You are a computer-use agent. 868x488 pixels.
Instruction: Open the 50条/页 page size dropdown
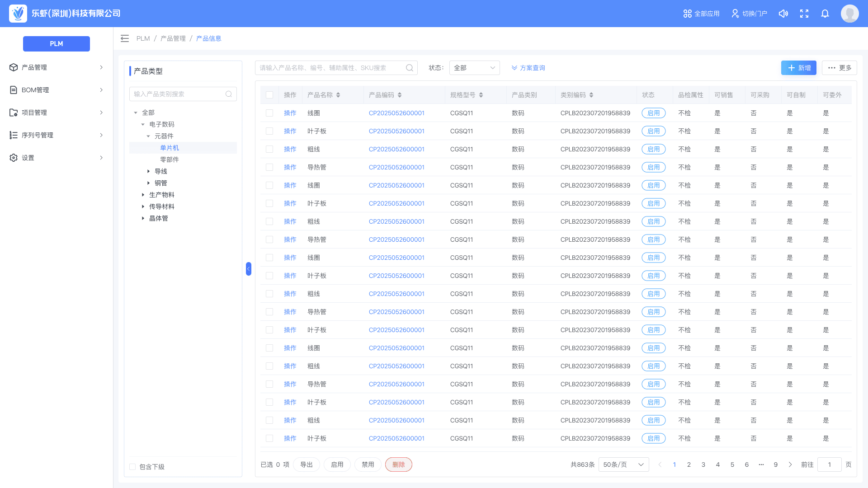(x=623, y=465)
